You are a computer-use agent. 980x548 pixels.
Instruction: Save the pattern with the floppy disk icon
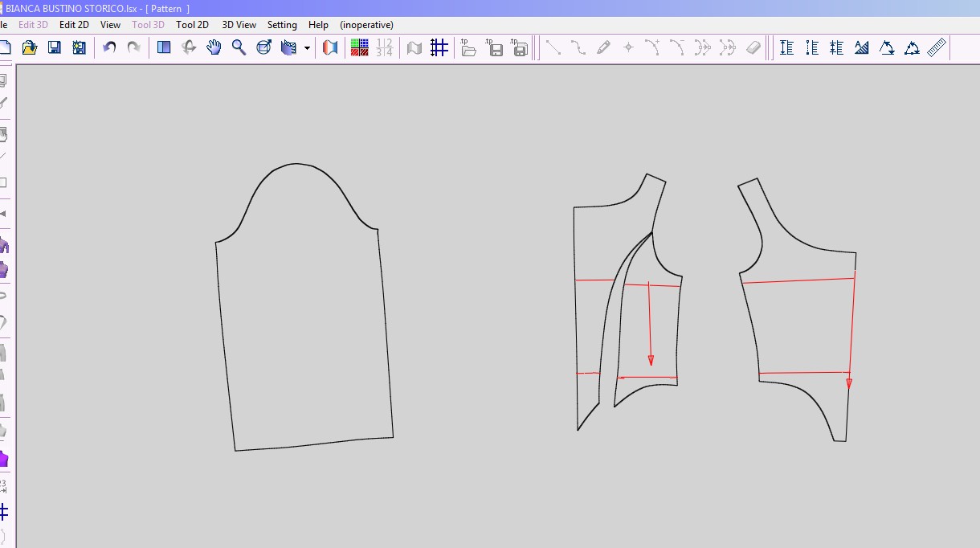[54, 47]
